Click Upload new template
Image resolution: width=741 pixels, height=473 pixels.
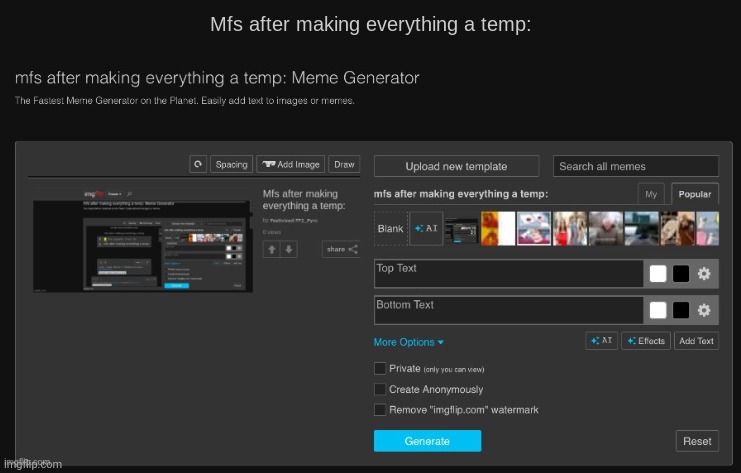(x=456, y=166)
